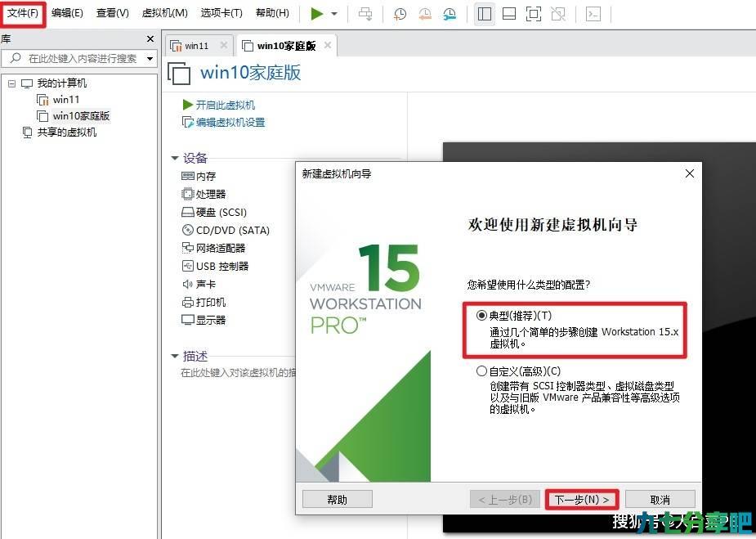Viewport: 756px width, 539px height.
Task: Collapse the 我的计算机 tree node
Action: 11,83
